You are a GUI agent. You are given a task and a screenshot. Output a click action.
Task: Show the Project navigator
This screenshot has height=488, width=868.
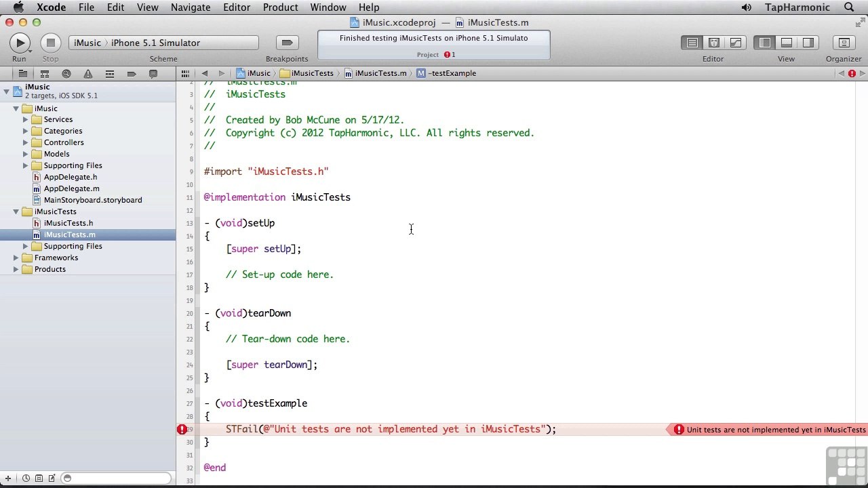tap(22, 73)
